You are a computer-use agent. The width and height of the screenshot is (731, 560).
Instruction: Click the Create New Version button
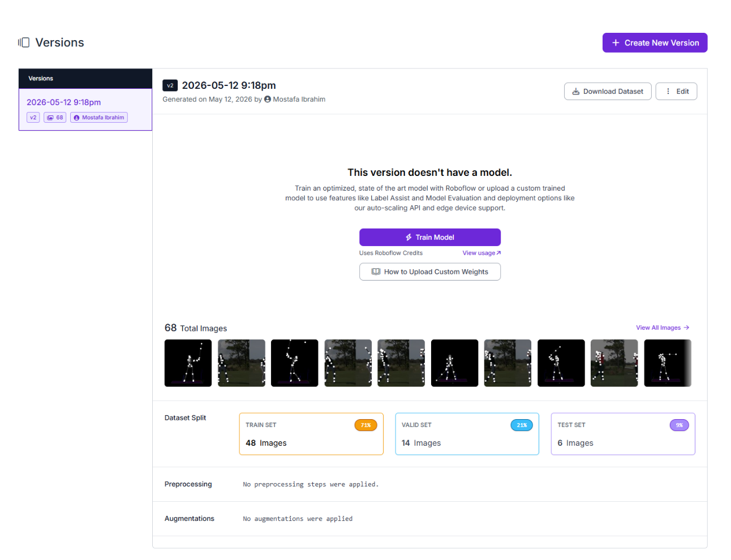pos(655,43)
